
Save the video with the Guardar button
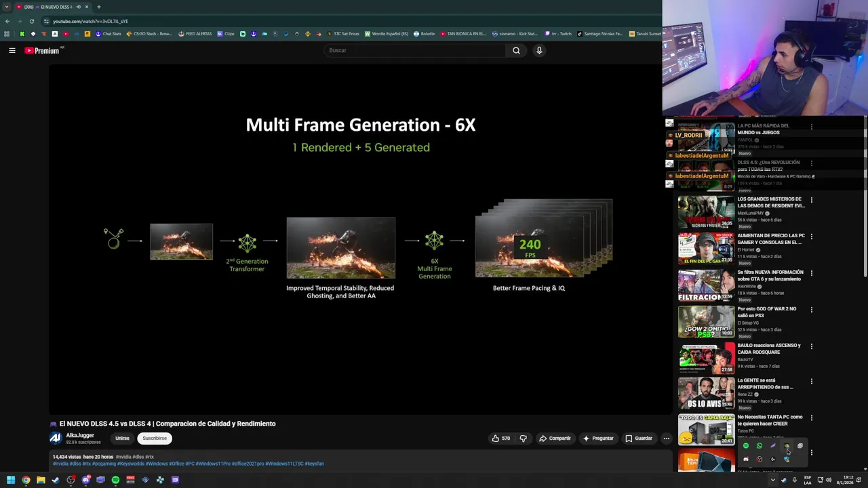pos(639,439)
